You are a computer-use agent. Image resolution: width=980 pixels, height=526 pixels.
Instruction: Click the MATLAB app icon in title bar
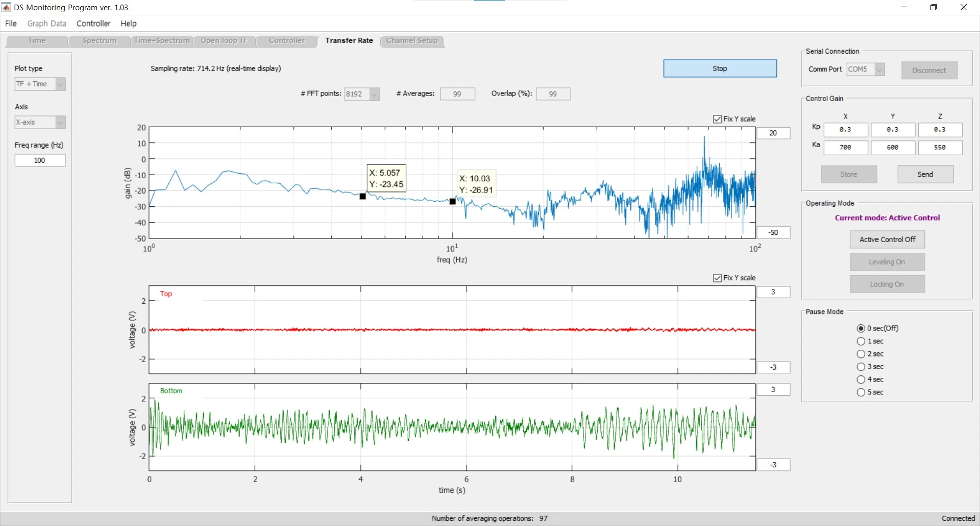pos(6,7)
